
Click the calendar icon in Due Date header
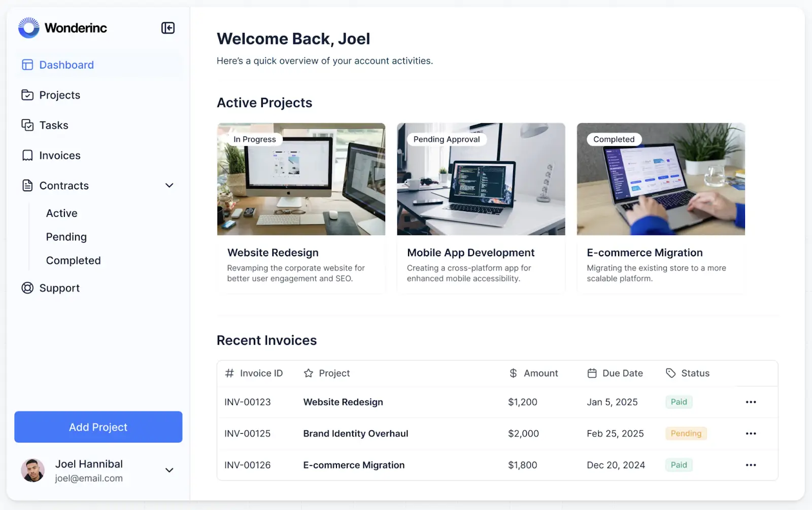coord(592,373)
